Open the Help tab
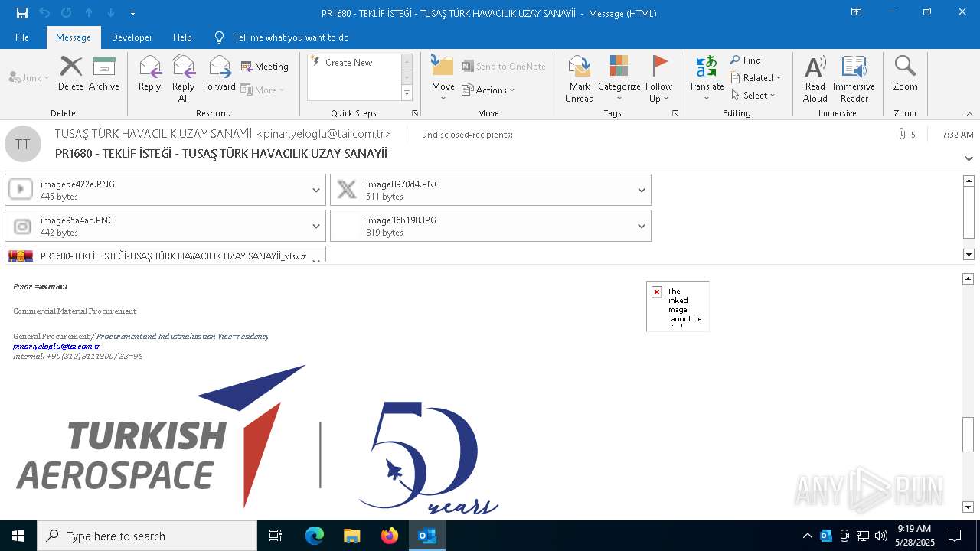Viewport: 980px width, 551px height. pyautogui.click(x=182, y=37)
